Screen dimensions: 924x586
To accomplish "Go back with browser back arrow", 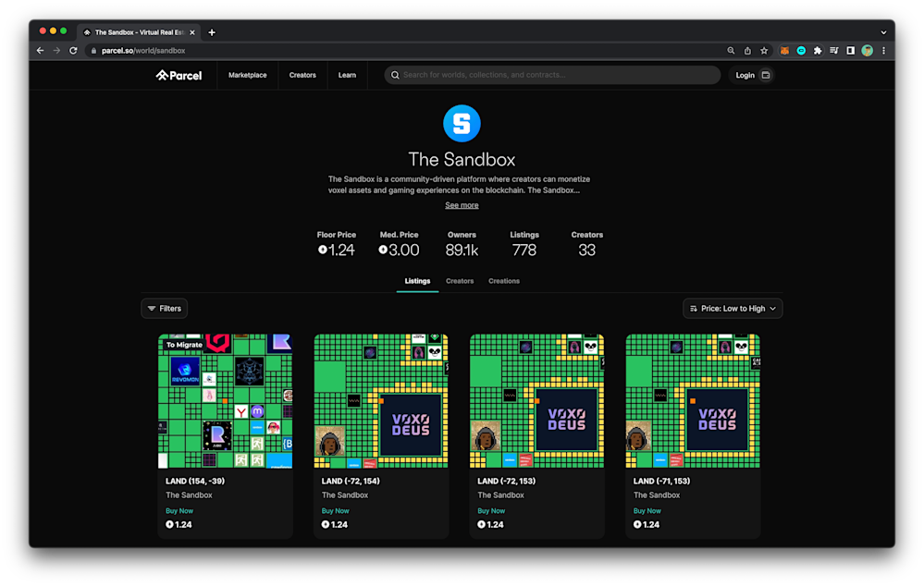I will click(x=40, y=51).
